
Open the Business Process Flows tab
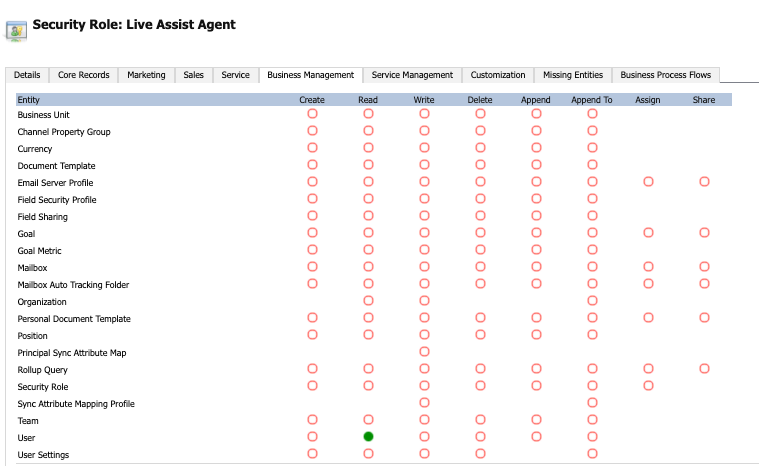666,75
